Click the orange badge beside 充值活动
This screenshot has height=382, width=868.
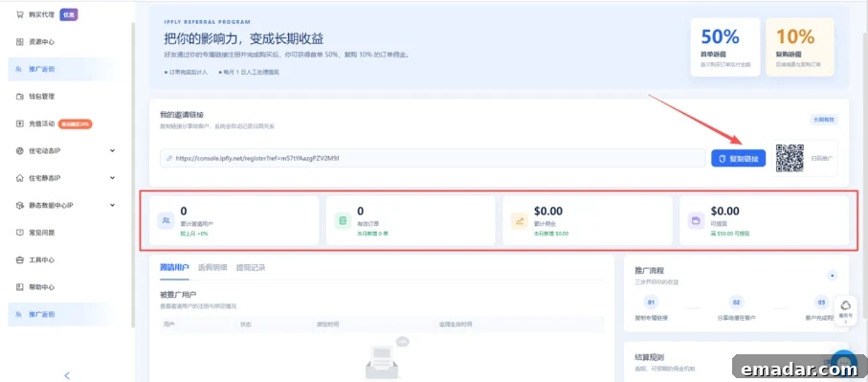click(76, 124)
